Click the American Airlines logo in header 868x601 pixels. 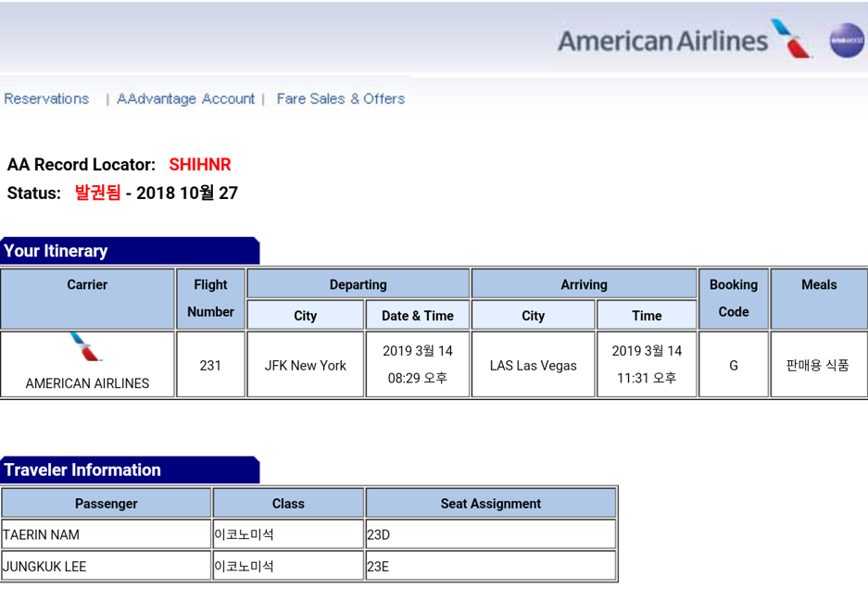[x=685, y=39]
